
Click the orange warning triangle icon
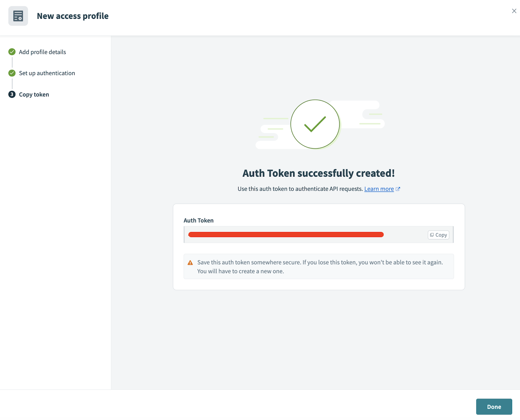coord(190,262)
